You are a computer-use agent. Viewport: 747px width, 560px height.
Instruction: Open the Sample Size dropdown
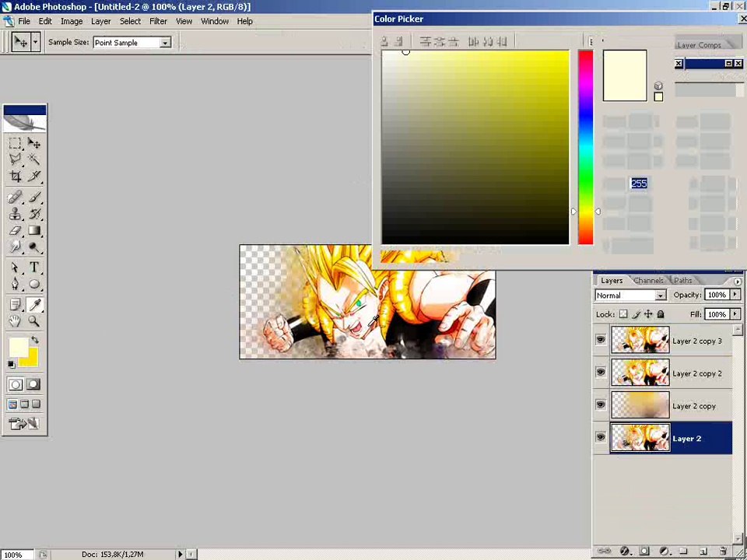point(165,43)
